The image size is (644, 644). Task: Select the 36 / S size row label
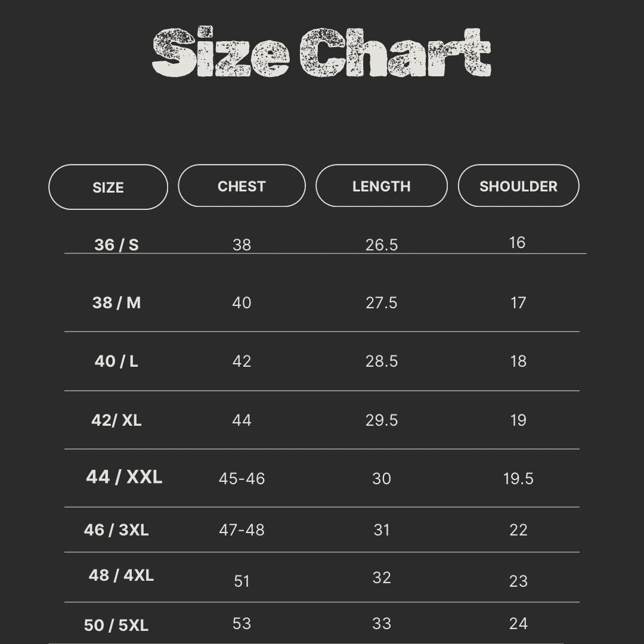116,244
